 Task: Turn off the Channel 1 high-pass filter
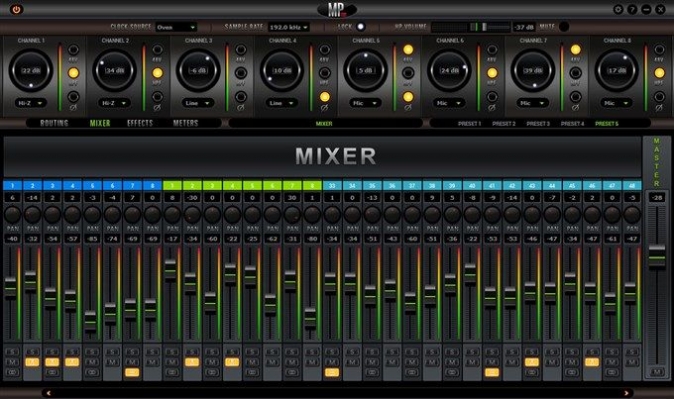coord(74,73)
